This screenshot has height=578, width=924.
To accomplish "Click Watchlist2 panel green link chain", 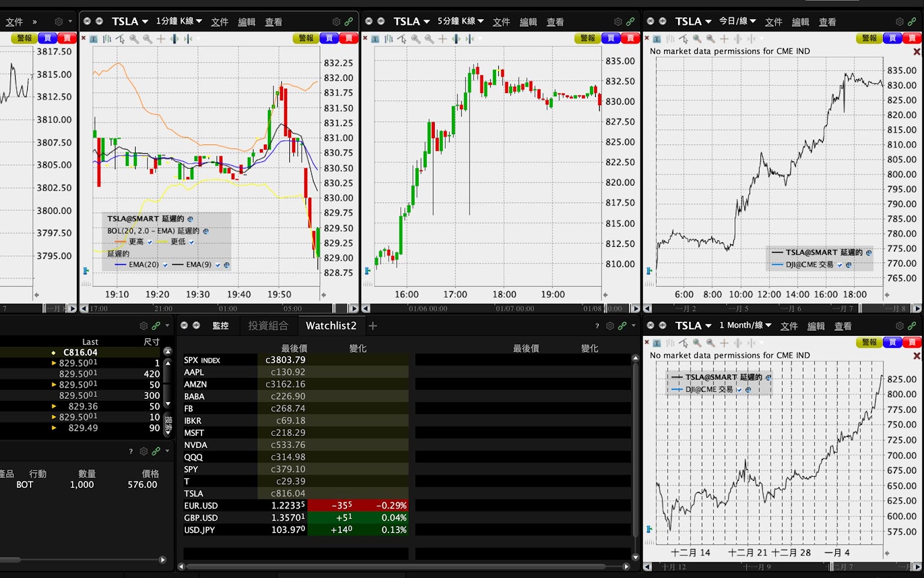I will pyautogui.click(x=623, y=326).
